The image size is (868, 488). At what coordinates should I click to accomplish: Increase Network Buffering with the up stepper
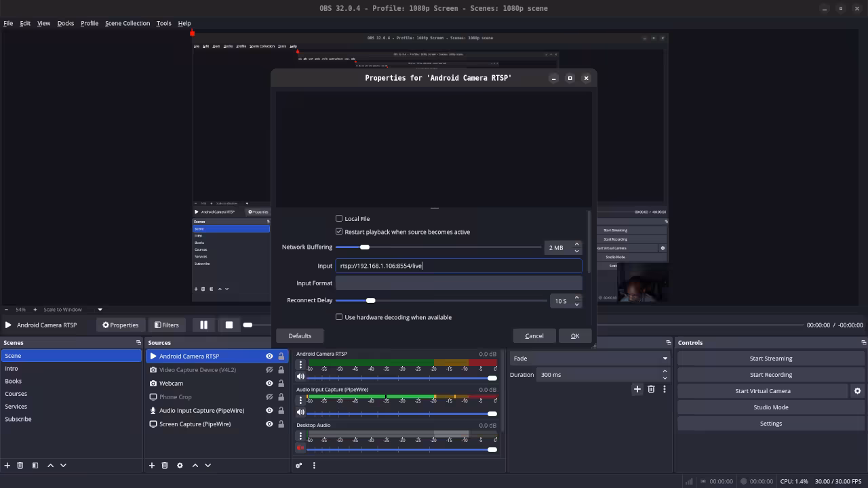point(576,243)
